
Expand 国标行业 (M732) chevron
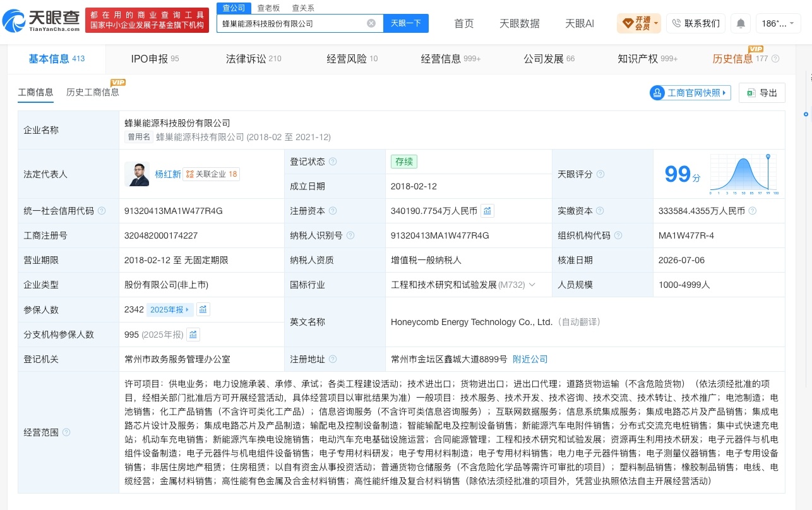pos(532,285)
